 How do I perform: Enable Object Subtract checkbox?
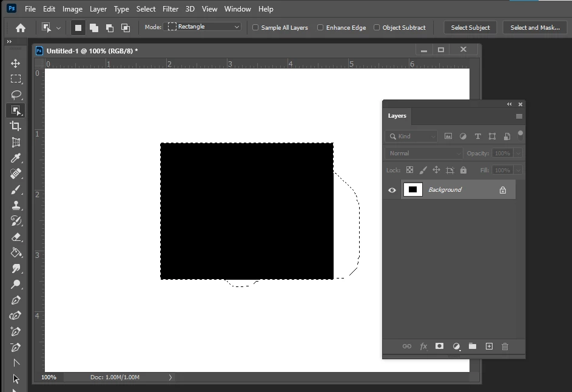[377, 27]
